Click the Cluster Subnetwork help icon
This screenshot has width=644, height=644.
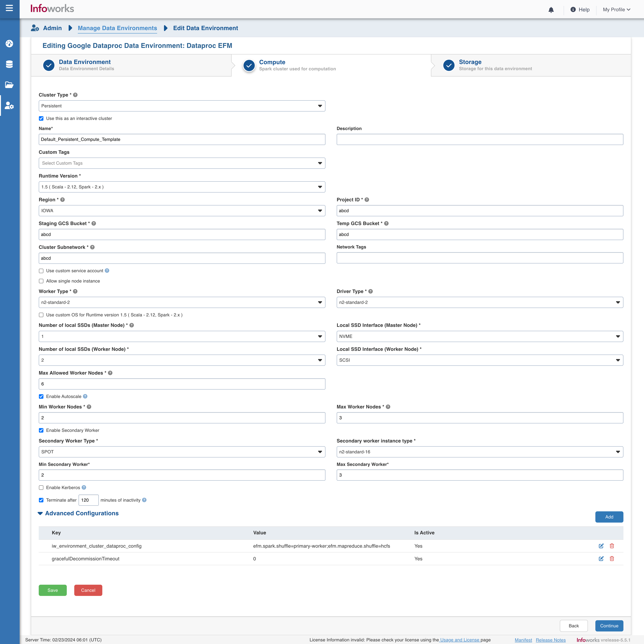click(92, 247)
